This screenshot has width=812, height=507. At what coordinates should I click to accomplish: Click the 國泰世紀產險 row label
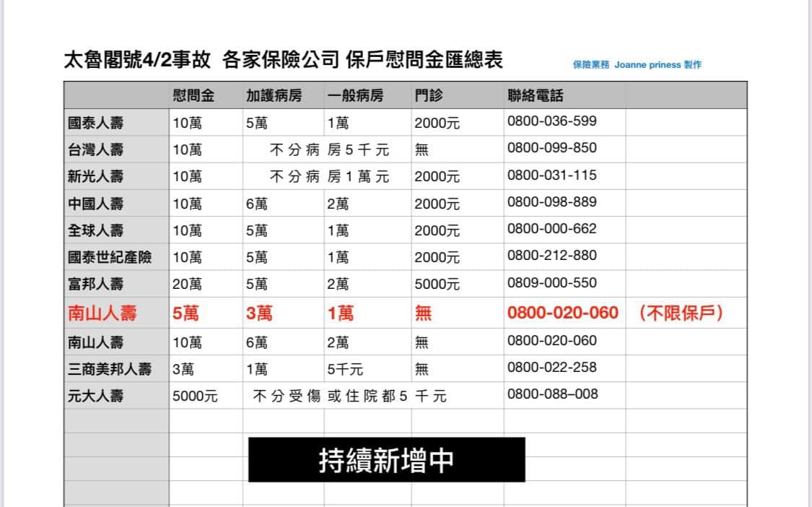(x=110, y=257)
